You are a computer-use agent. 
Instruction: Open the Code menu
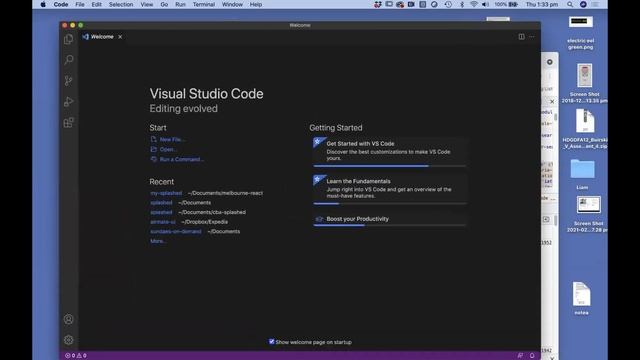click(61, 4)
